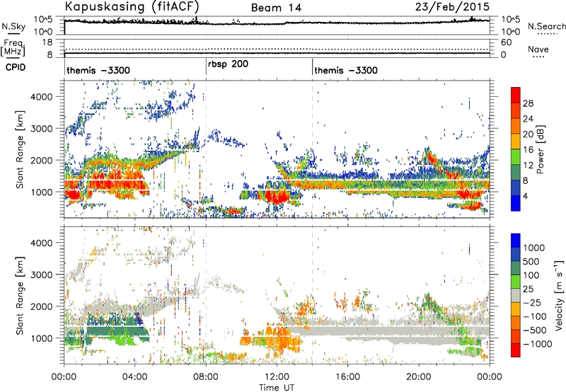Screen dimensions: 566x392
Task: Click dashed 08:00 boundary line in velocity panel
Action: [x=206, y=295]
